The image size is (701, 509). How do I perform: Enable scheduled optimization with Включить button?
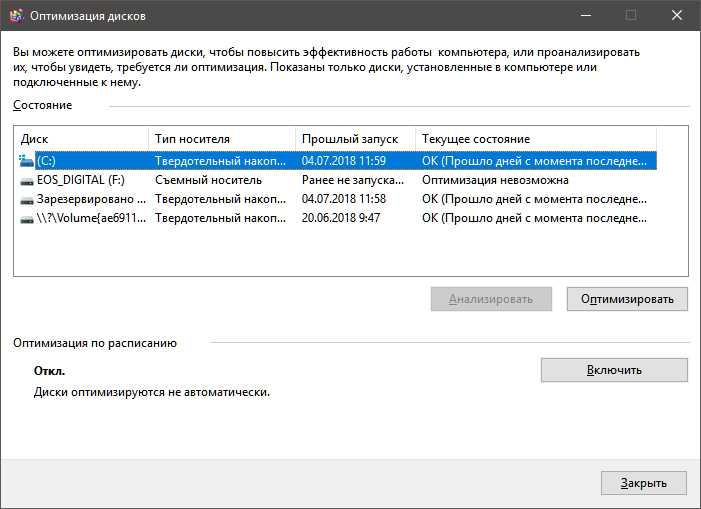[x=614, y=370]
